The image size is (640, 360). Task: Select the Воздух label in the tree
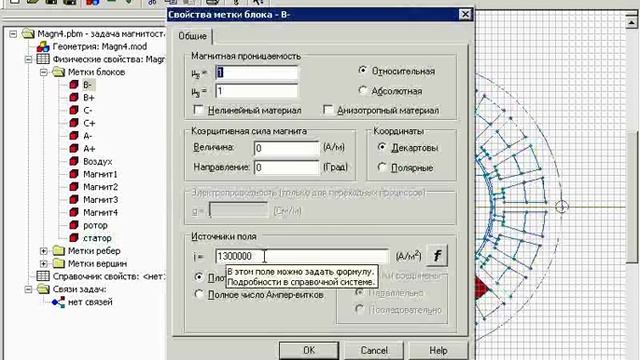click(98, 161)
